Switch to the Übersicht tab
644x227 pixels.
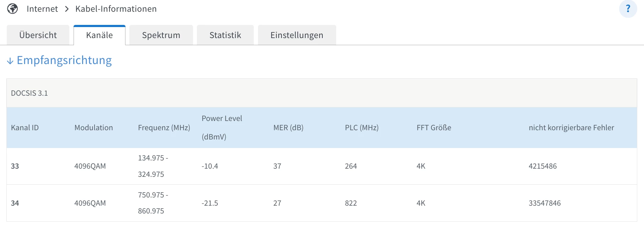point(38,35)
